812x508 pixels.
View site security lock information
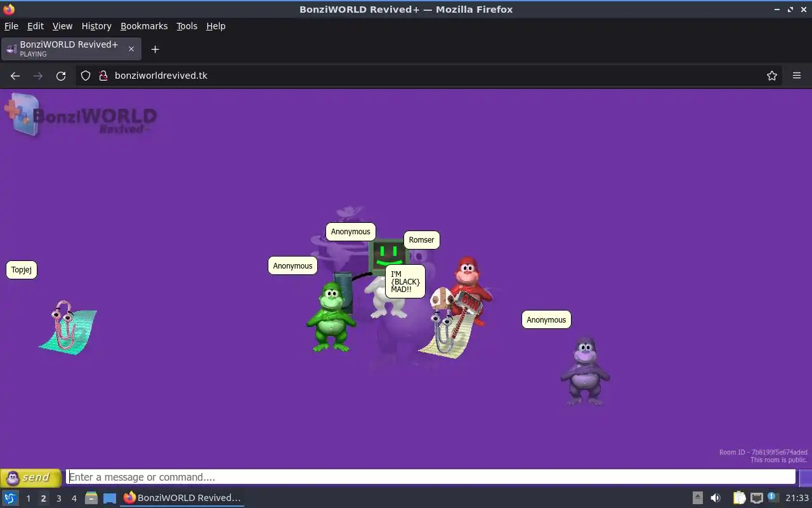(x=103, y=76)
